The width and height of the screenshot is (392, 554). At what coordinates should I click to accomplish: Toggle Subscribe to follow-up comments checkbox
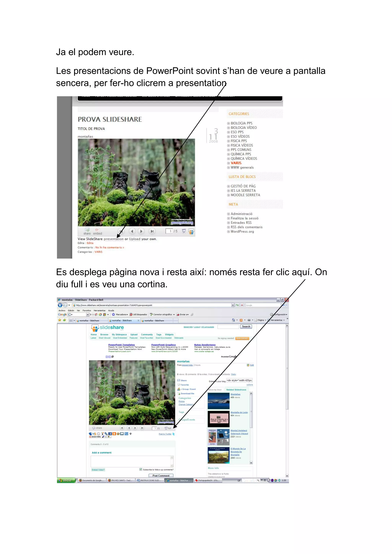click(x=141, y=469)
